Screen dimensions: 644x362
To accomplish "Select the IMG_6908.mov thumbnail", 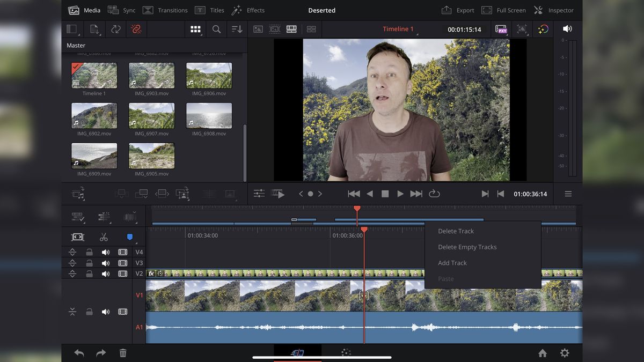I will coord(209,115).
